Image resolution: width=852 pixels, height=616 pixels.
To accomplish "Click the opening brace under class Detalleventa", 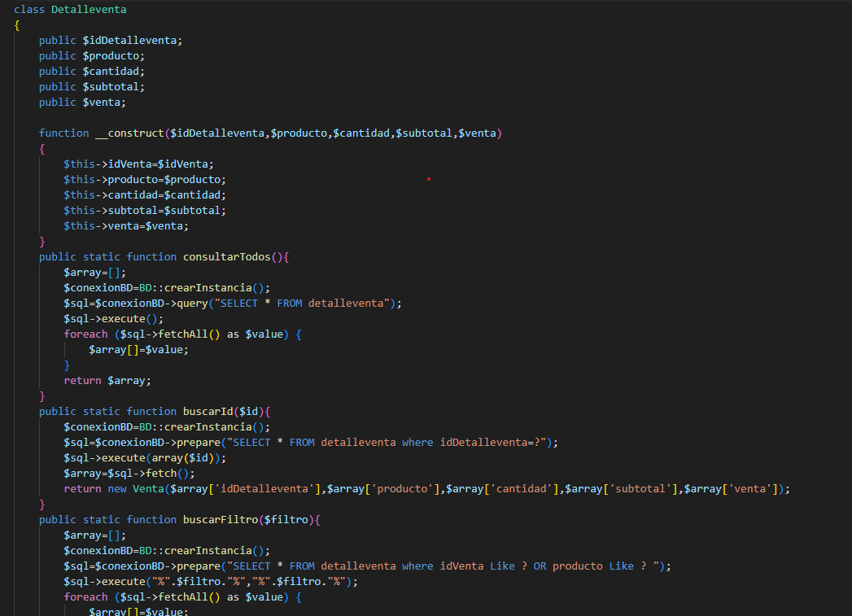I will pyautogui.click(x=17, y=25).
